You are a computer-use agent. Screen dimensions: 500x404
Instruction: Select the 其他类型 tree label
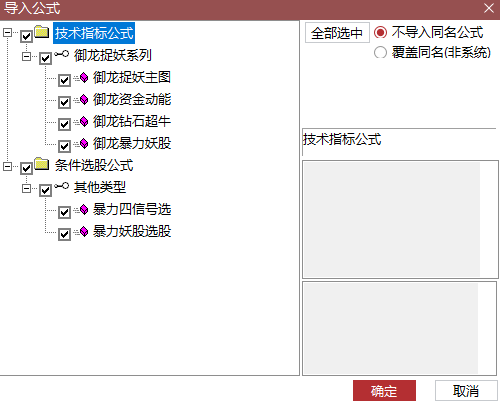tap(100, 187)
